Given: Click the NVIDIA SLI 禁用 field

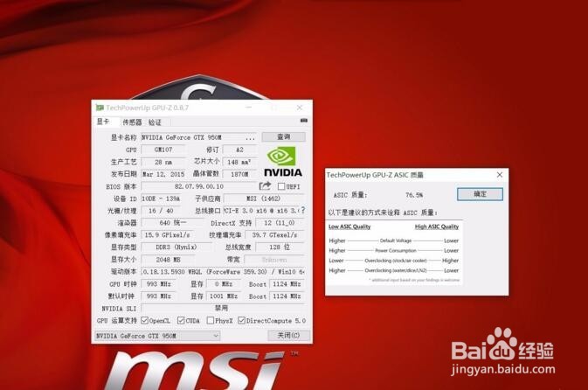Looking at the screenshot, I should [x=223, y=308].
